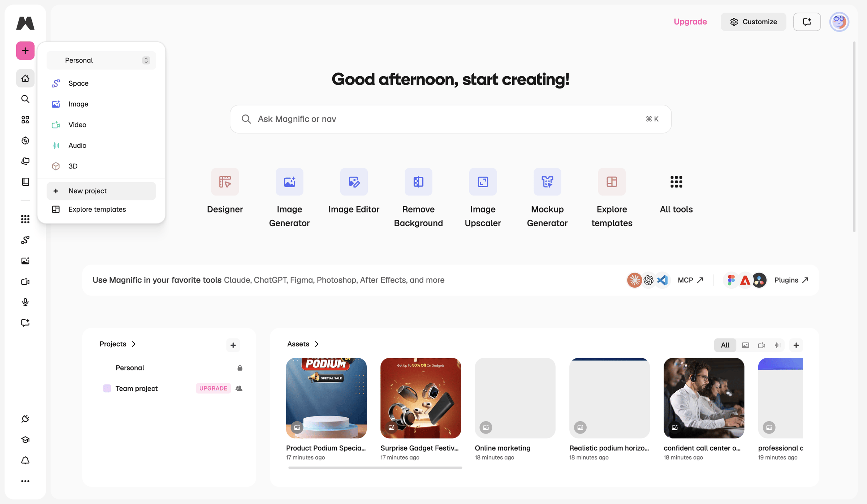Open the sidebar plugin connector icon

tap(25, 419)
